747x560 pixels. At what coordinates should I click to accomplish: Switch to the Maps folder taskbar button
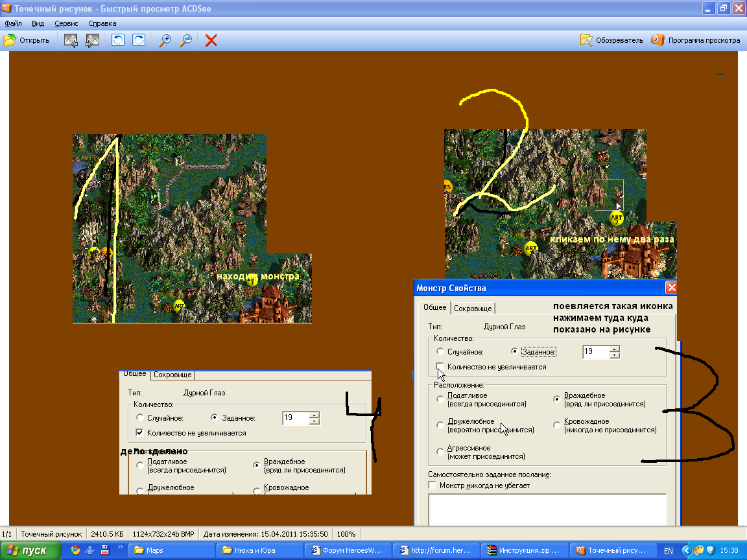click(x=171, y=550)
